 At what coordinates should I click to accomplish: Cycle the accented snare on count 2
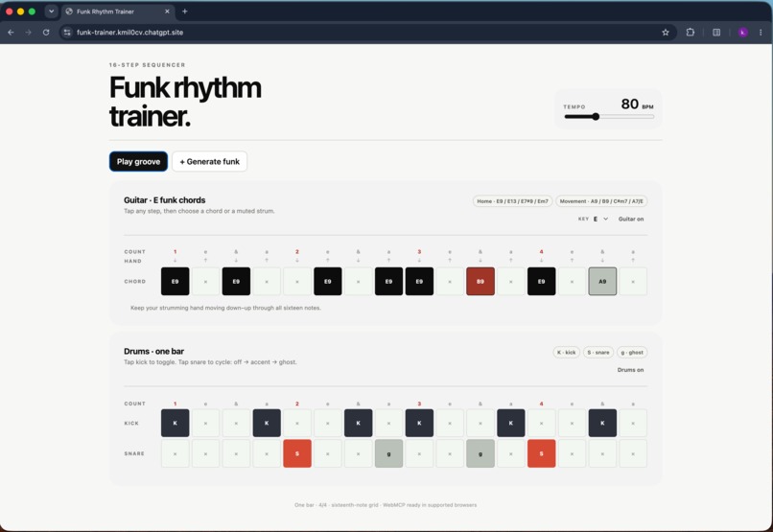pos(297,453)
